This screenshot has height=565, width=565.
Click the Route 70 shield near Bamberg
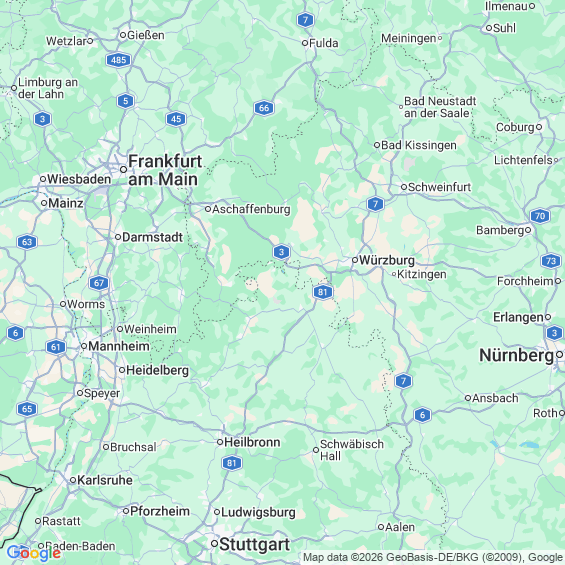539,216
